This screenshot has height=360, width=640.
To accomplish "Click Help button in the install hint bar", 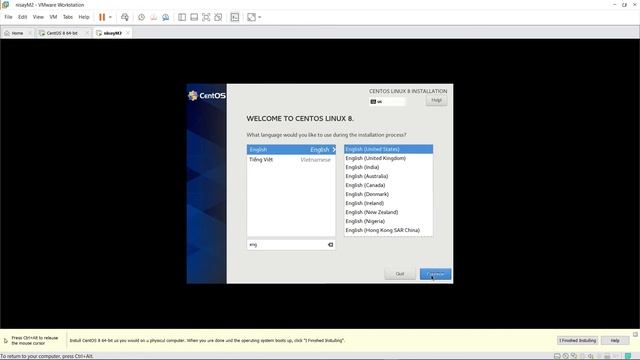I will tap(615, 340).
